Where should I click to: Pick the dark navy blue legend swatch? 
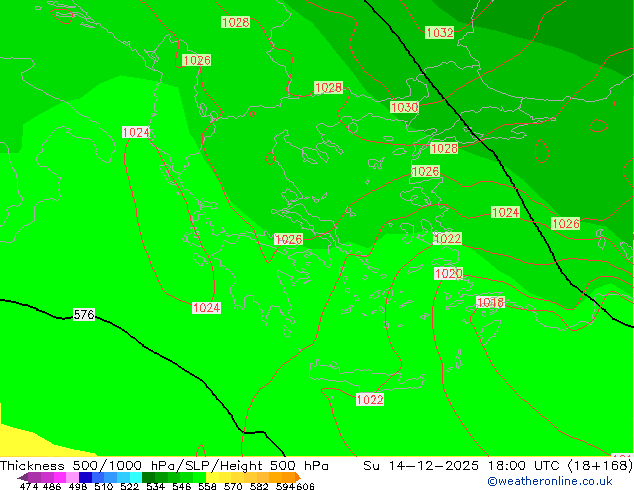pos(85,477)
